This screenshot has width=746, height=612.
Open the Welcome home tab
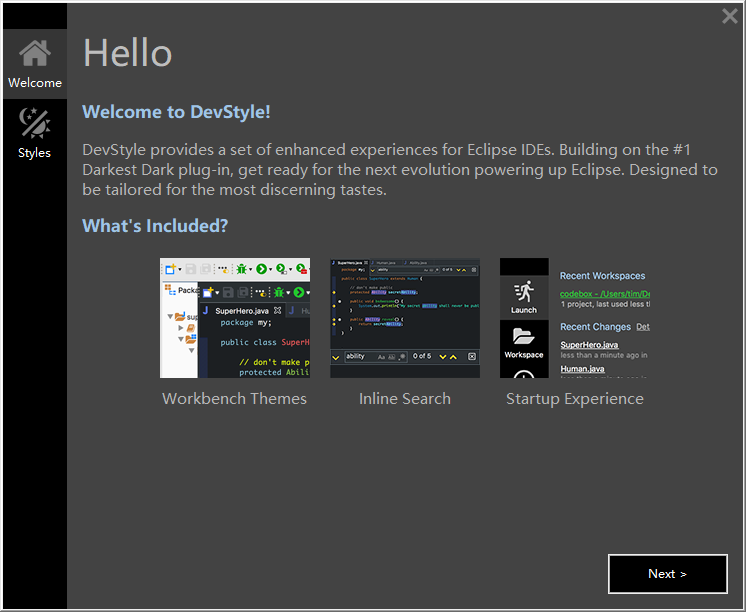35,64
